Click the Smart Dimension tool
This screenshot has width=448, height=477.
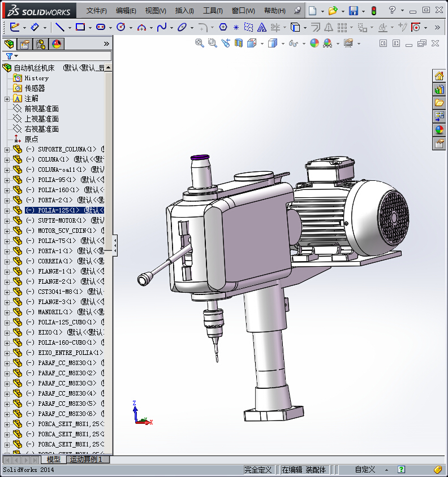pos(34,27)
